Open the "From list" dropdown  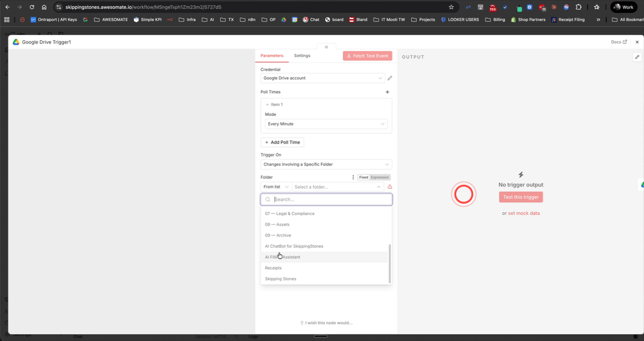pyautogui.click(x=275, y=187)
